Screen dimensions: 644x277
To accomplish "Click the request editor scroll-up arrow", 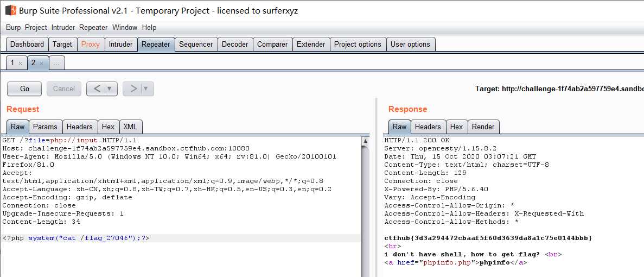I will [x=365, y=141].
